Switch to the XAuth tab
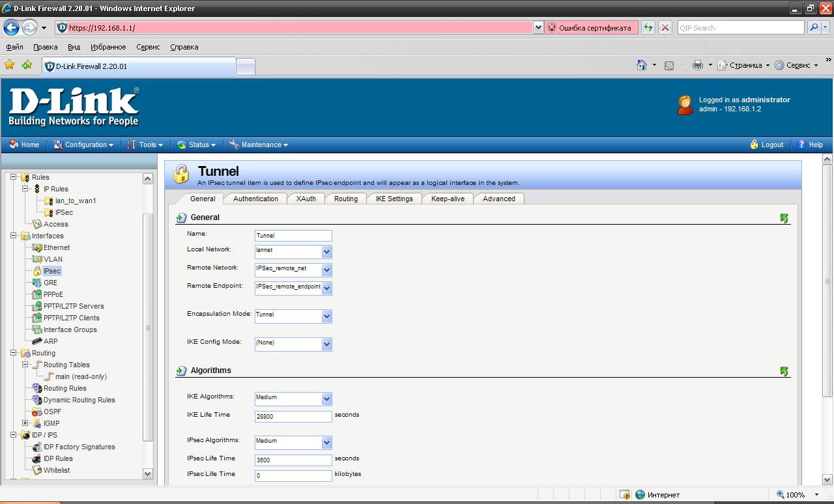 pos(306,199)
